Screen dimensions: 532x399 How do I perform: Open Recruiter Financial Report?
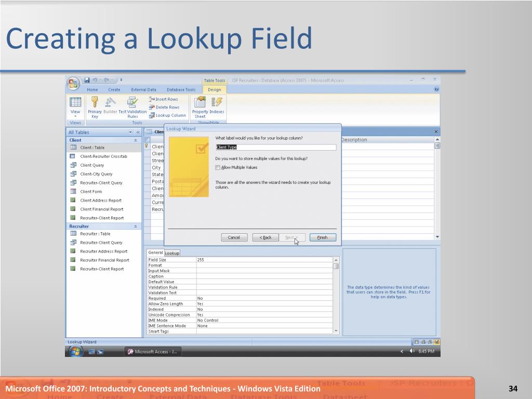pyautogui.click(x=104, y=260)
